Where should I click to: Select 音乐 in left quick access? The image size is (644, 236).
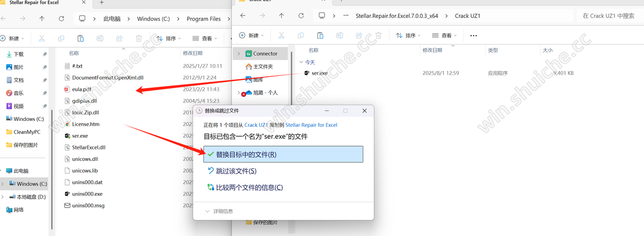[19, 93]
